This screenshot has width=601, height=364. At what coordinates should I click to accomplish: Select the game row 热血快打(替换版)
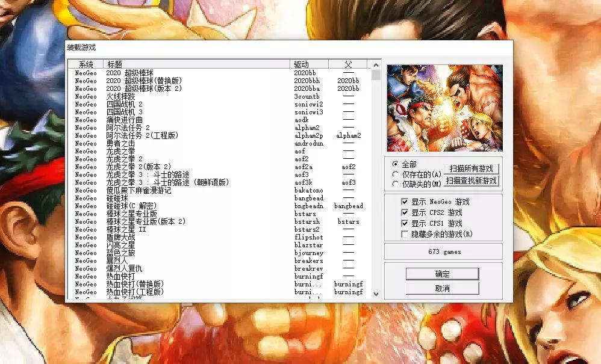[x=220, y=284]
